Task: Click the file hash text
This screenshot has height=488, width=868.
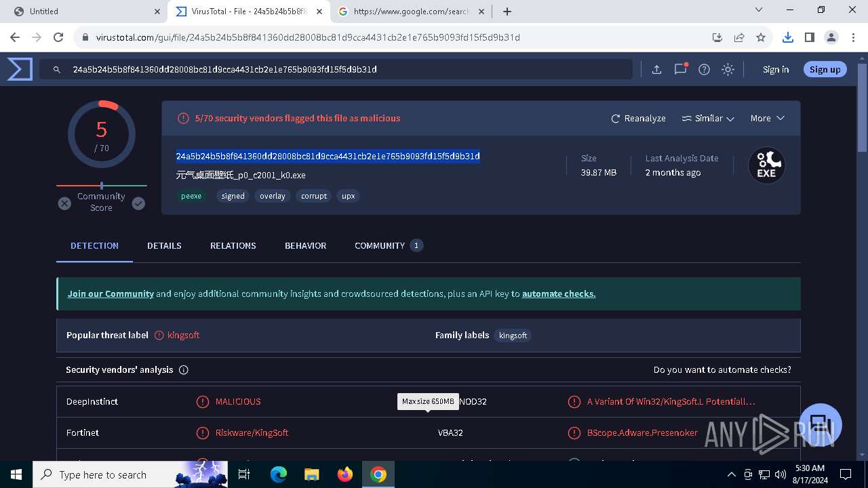Action: click(328, 156)
